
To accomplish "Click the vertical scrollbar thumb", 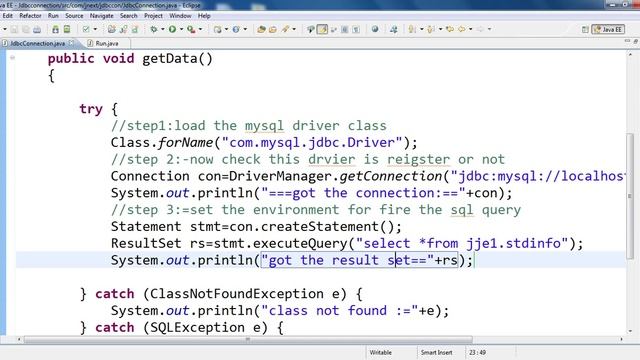I will pyautogui.click(x=630, y=196).
